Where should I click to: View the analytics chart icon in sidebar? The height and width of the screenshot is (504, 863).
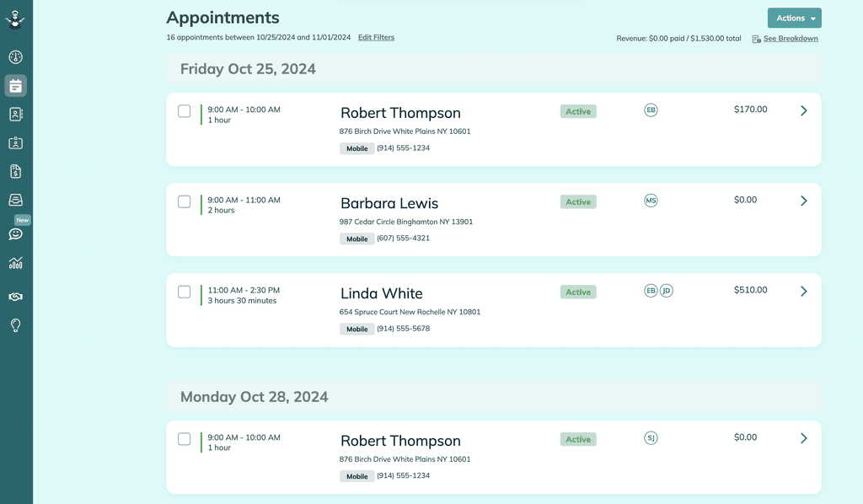tap(15, 263)
